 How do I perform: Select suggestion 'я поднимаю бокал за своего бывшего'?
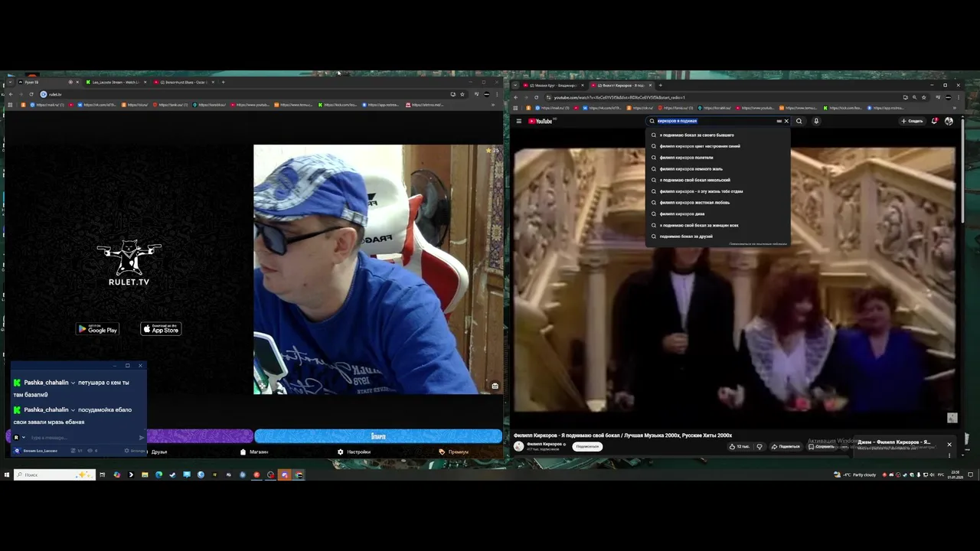718,135
